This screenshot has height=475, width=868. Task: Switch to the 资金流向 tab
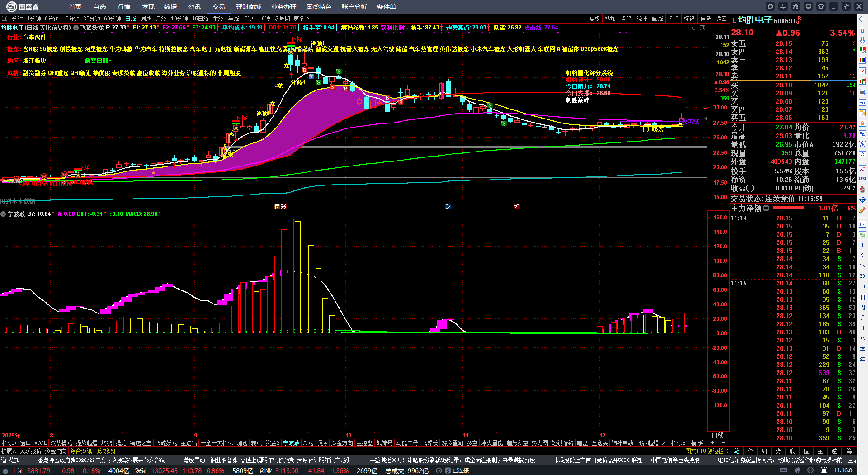(56, 451)
